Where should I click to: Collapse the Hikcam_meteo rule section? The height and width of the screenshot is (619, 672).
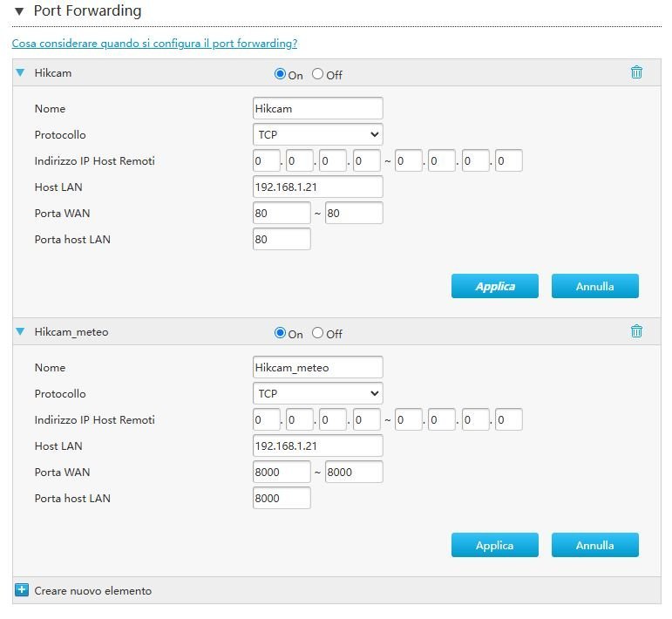[21, 332]
